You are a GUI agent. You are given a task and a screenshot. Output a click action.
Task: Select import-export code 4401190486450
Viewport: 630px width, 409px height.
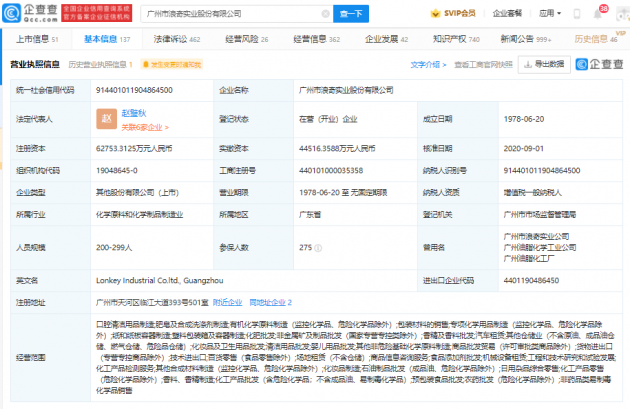(531, 280)
